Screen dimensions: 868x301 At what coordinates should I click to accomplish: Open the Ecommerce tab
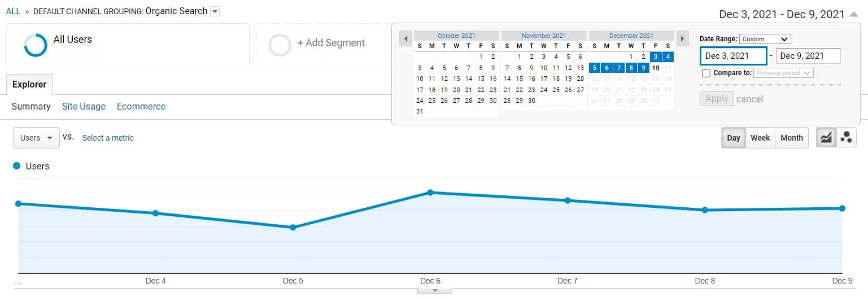coord(141,106)
